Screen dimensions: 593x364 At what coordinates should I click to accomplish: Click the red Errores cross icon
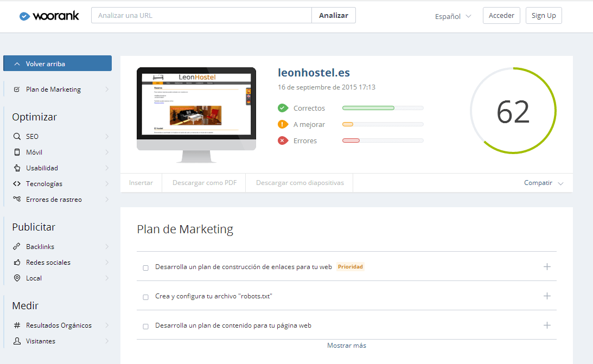point(283,141)
